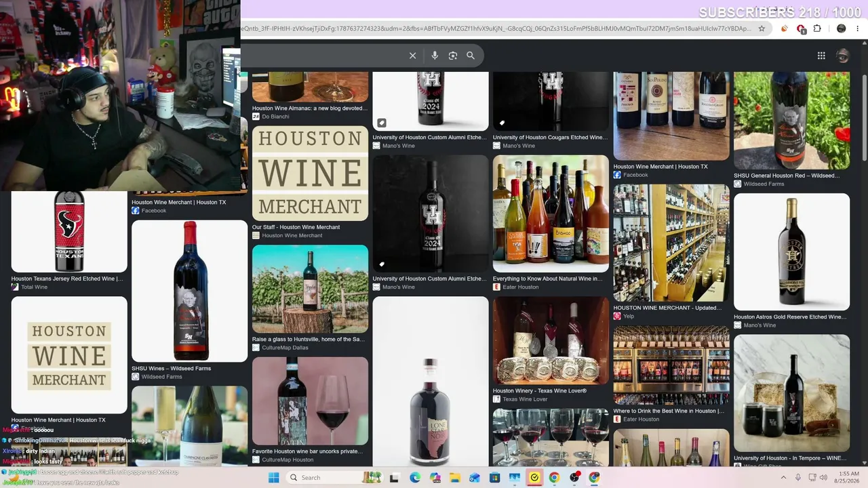This screenshot has width=868, height=488.
Task: Open the Houston Astros Gold Reserve bottle image
Action: [791, 252]
